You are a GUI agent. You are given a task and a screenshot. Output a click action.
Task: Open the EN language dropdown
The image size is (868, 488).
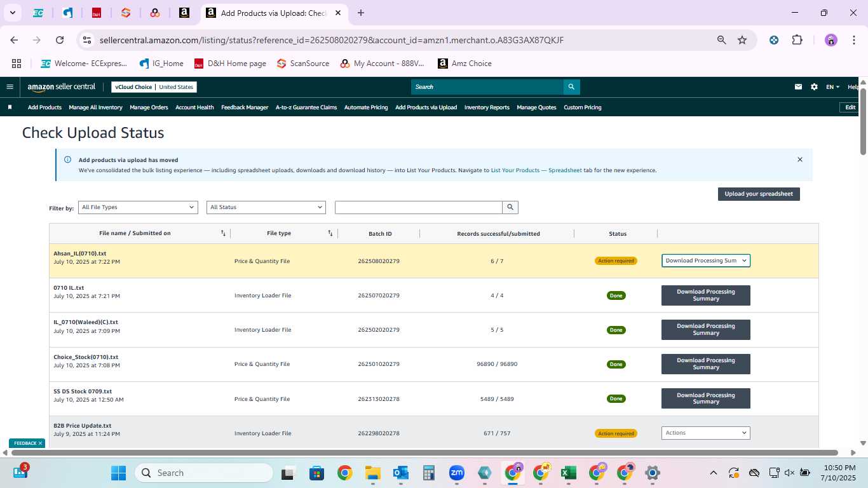tap(832, 87)
